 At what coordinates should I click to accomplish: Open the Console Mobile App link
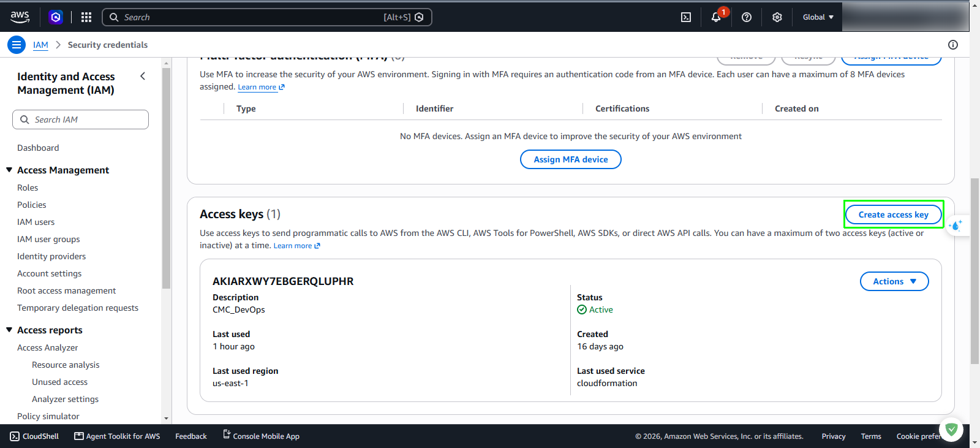(261, 436)
